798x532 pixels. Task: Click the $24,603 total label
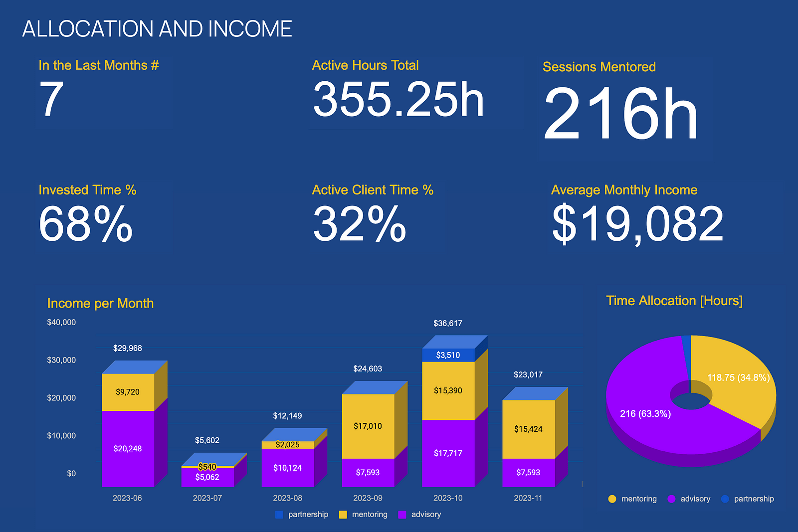click(368, 369)
